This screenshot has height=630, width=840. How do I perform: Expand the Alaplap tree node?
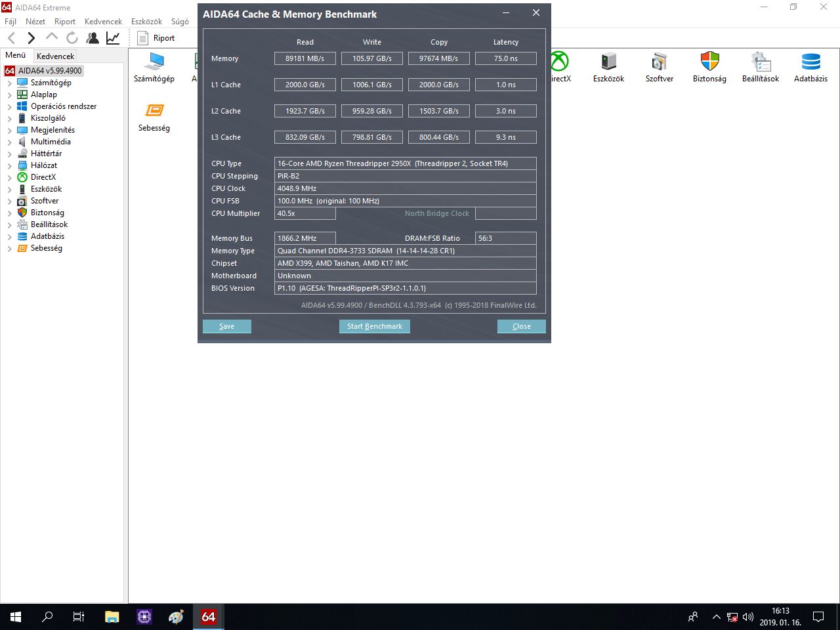click(9, 94)
